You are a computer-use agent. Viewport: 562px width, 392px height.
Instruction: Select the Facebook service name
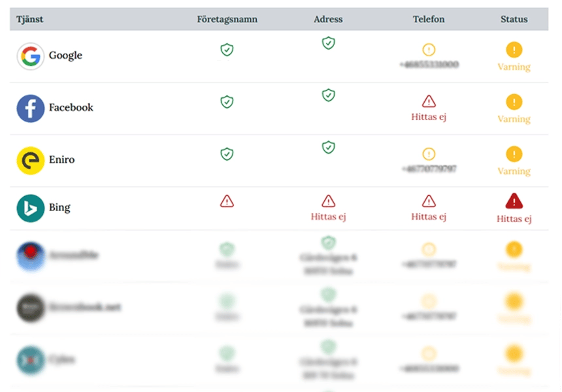[x=71, y=107]
